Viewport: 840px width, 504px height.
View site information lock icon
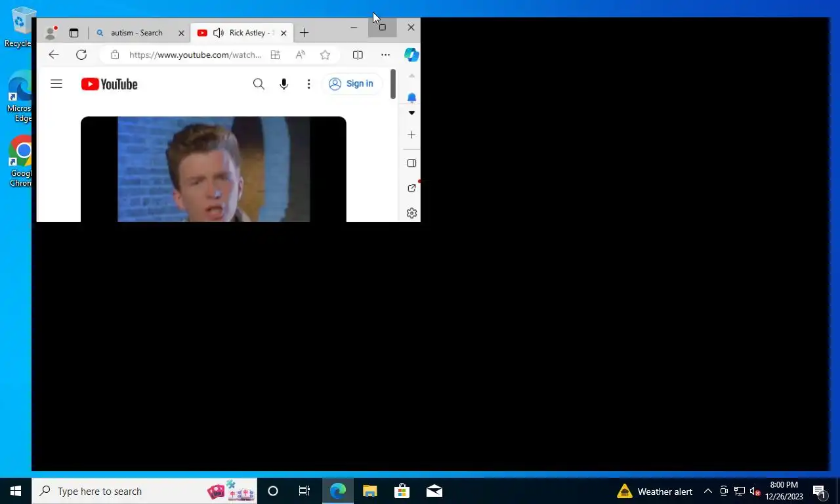[x=115, y=55]
